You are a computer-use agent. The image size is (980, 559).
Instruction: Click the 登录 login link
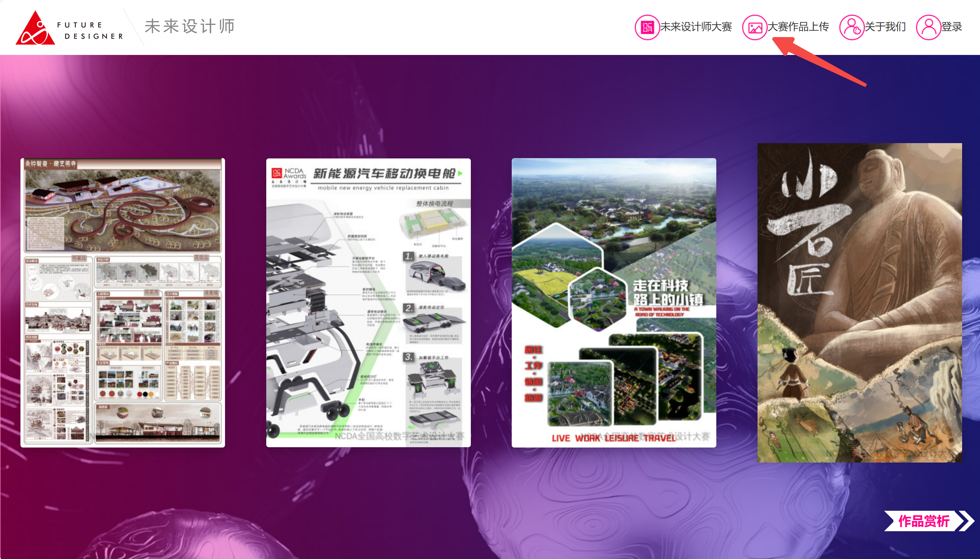(x=952, y=27)
